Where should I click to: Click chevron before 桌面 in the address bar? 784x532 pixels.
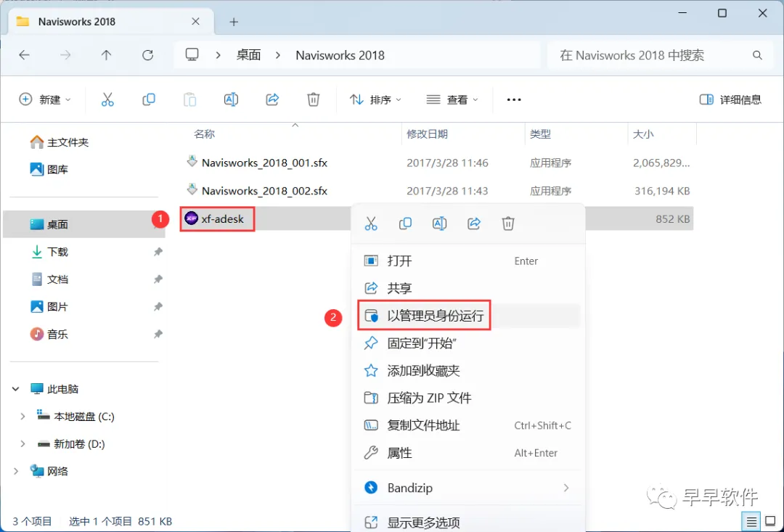tap(218, 55)
